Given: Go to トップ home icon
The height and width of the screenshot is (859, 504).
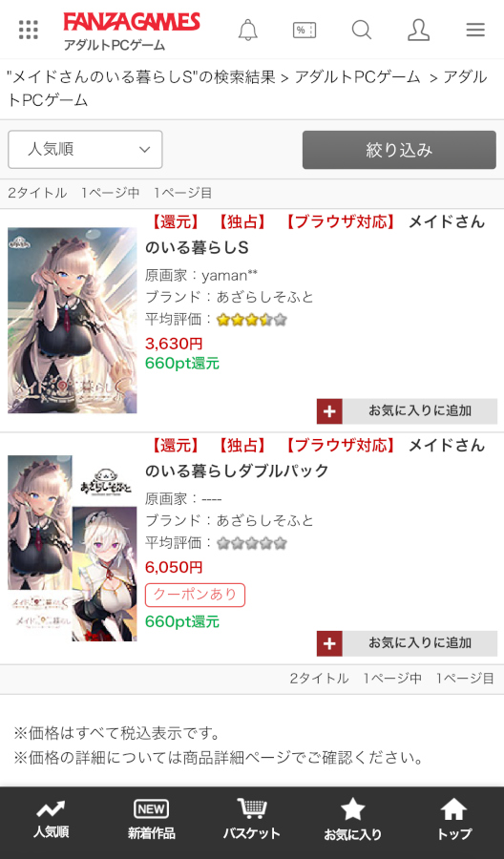Looking at the screenshot, I should point(453,820).
